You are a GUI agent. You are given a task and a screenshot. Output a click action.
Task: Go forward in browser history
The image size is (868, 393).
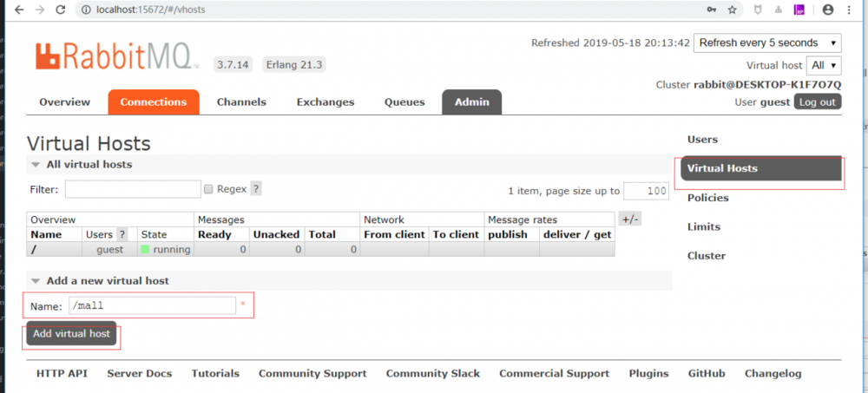[x=39, y=10]
